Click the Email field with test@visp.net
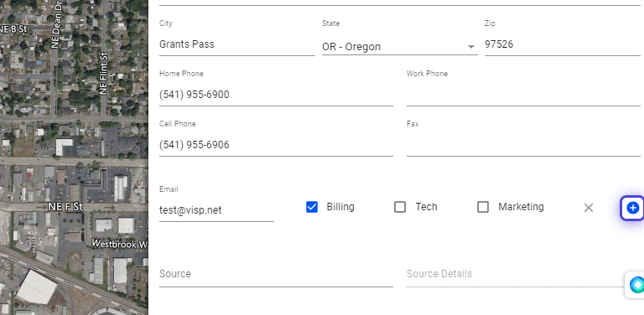 click(216, 210)
